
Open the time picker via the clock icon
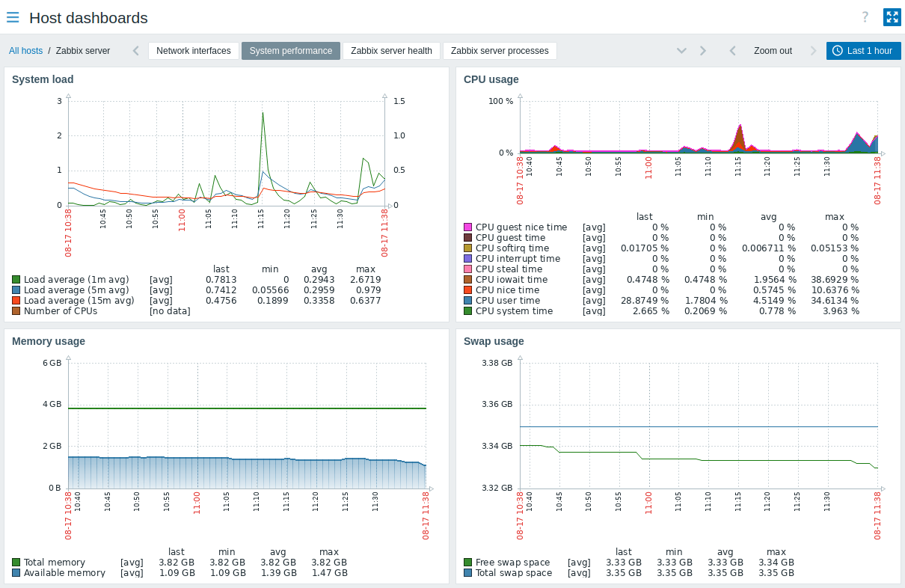pyautogui.click(x=838, y=51)
